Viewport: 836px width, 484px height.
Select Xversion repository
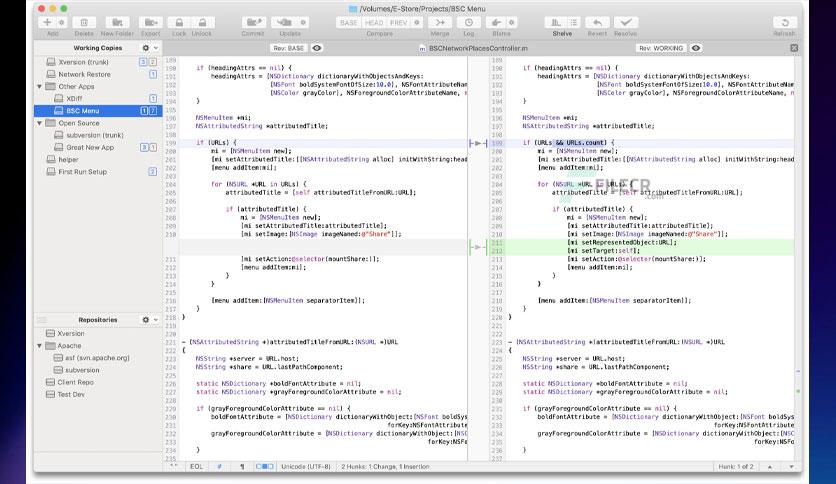pos(98,334)
